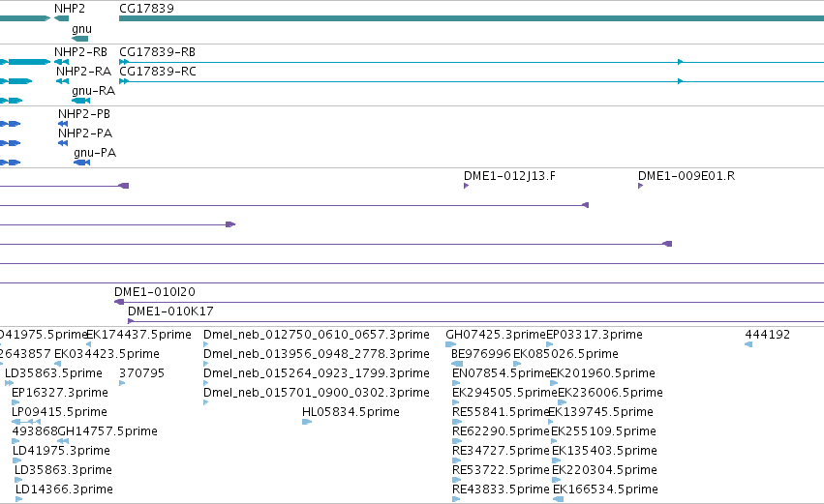The width and height of the screenshot is (824, 504).
Task: Select EST EP03317.3prime
Action: [x=595, y=335]
